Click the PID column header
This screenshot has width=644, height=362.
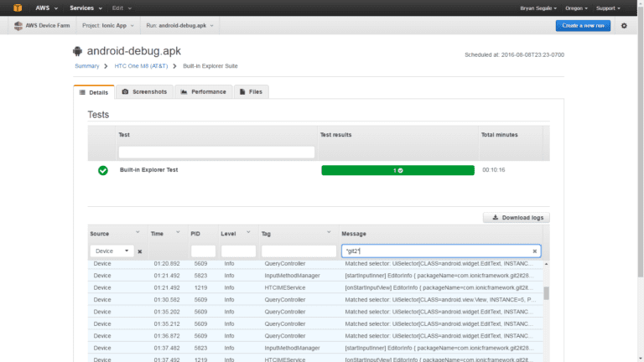point(195,234)
